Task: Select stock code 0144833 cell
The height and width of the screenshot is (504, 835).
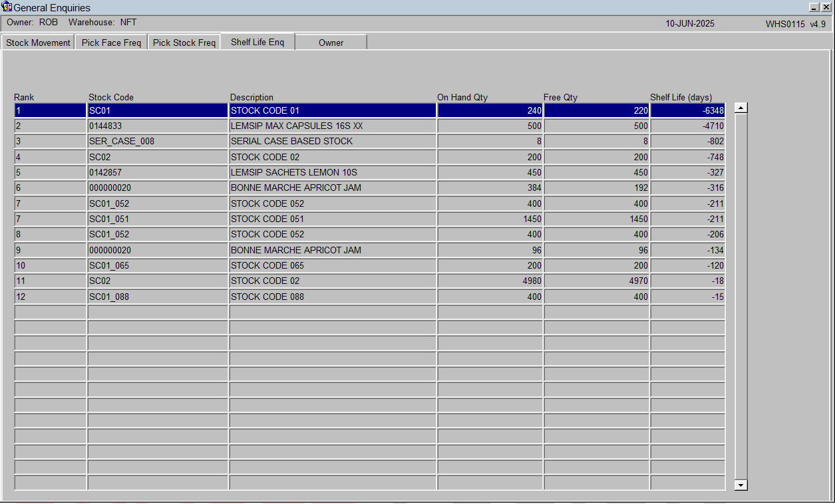Action: coord(158,126)
